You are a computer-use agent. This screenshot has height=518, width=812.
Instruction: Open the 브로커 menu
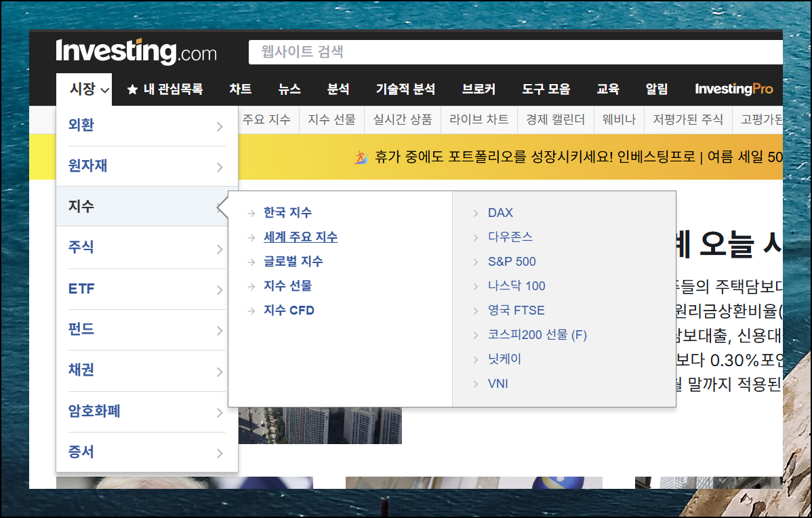pyautogui.click(x=479, y=89)
